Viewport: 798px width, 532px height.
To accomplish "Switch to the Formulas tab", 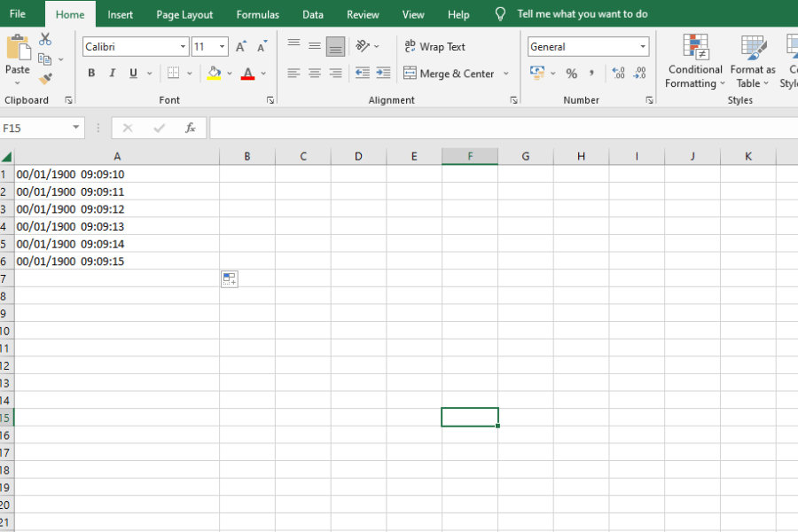I will point(257,14).
